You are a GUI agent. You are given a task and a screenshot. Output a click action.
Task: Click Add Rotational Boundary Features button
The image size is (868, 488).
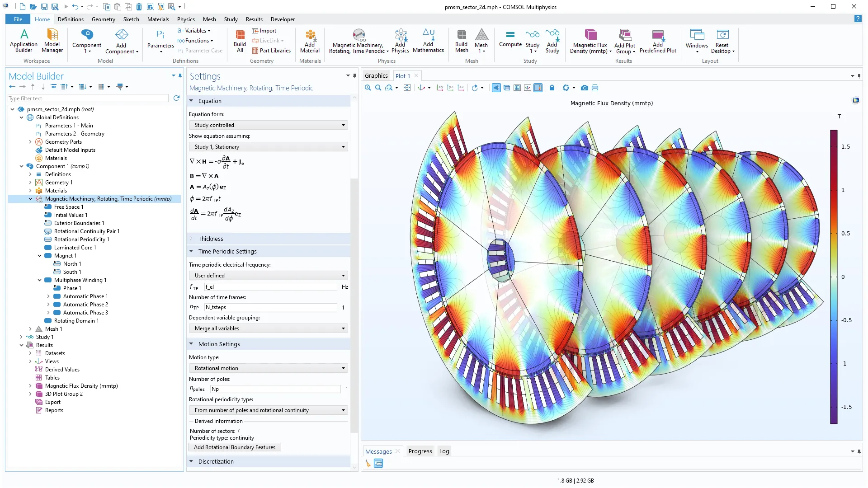234,447
